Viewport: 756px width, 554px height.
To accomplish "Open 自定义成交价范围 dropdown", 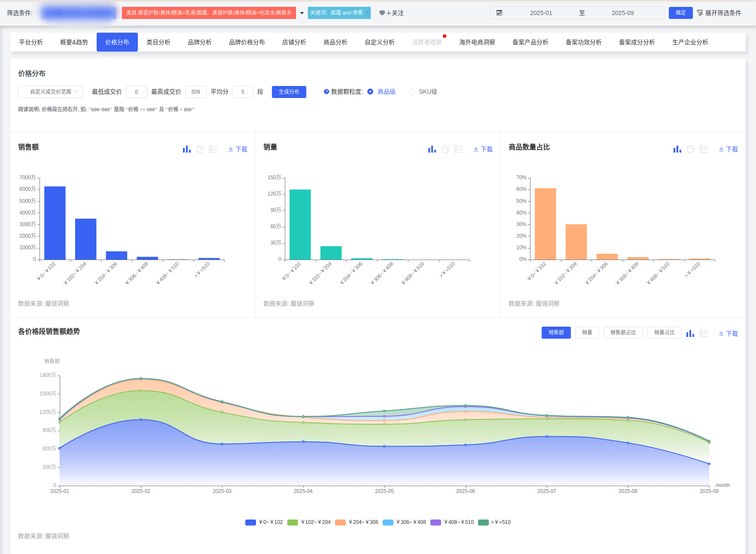I will [x=50, y=92].
